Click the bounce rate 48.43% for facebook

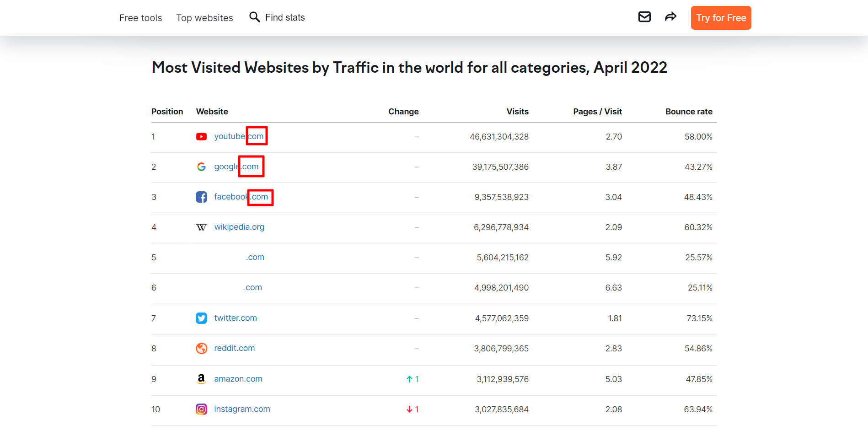coord(698,197)
